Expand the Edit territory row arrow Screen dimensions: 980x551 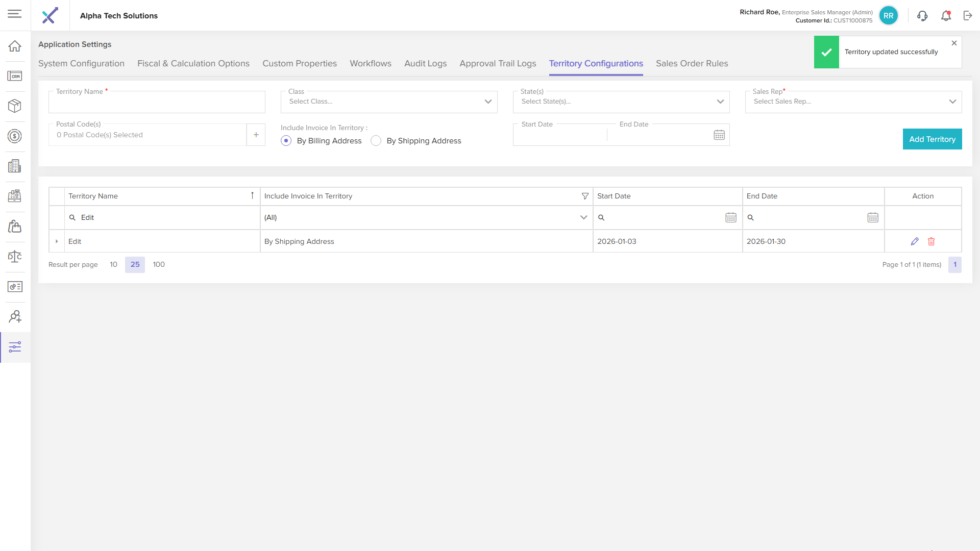coord(57,241)
